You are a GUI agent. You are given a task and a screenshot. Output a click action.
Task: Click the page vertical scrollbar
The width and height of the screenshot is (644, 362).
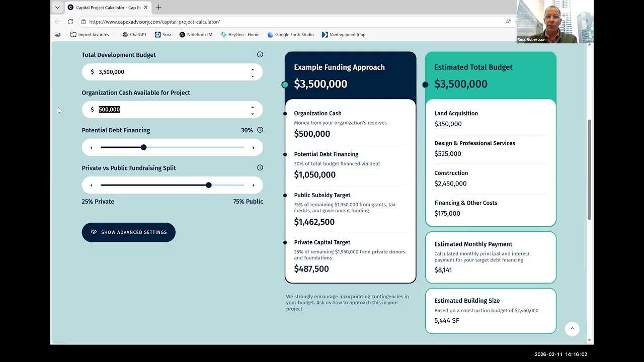(590, 170)
